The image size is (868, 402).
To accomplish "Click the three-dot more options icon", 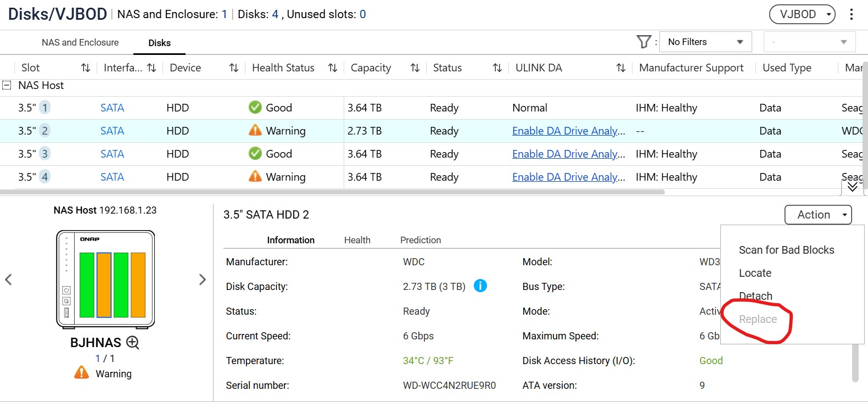I will [x=851, y=14].
